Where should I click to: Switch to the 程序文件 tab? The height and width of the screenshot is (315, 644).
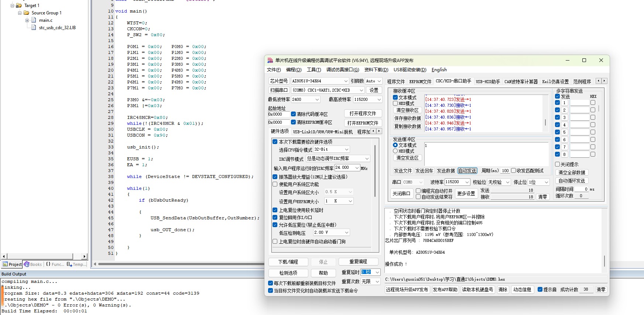coord(396,82)
